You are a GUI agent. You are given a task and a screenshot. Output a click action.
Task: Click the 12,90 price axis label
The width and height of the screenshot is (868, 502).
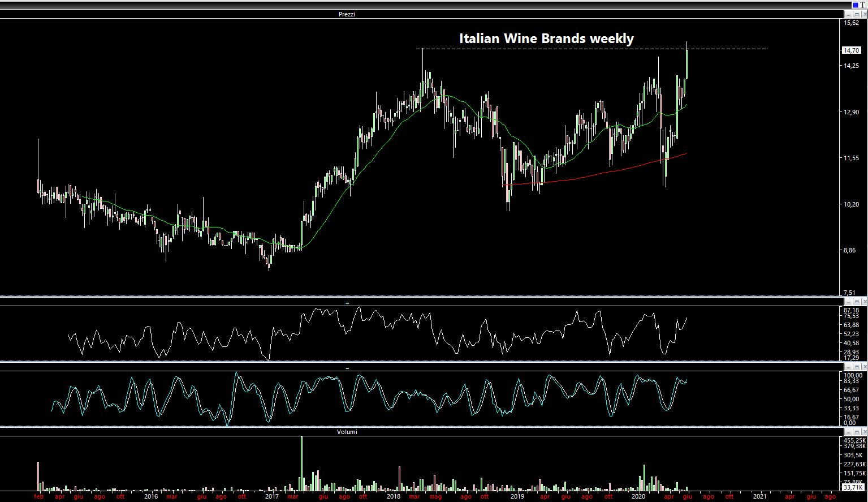(x=852, y=113)
